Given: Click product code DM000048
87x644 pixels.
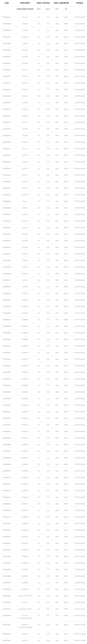Looking at the screenshot, I should tap(7, 326).
